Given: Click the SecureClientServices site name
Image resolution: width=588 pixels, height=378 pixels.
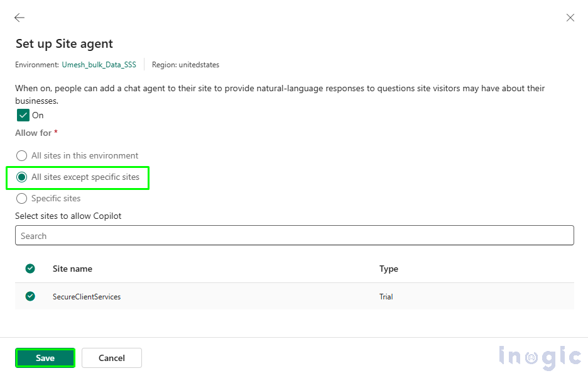Looking at the screenshot, I should point(87,296).
